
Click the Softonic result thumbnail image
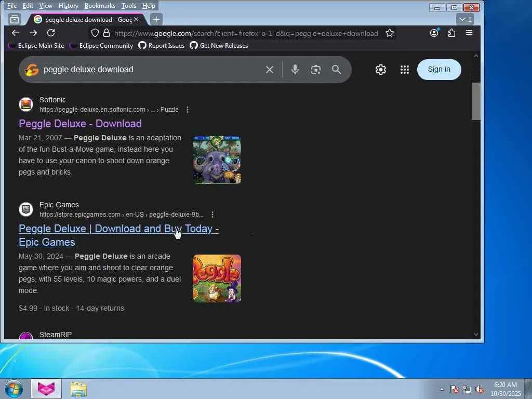pos(217,160)
